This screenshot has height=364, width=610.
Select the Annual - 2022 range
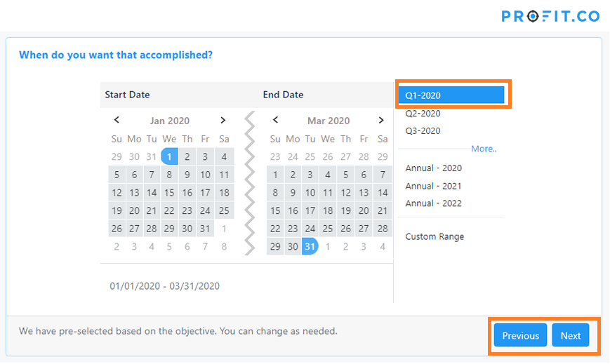point(434,203)
